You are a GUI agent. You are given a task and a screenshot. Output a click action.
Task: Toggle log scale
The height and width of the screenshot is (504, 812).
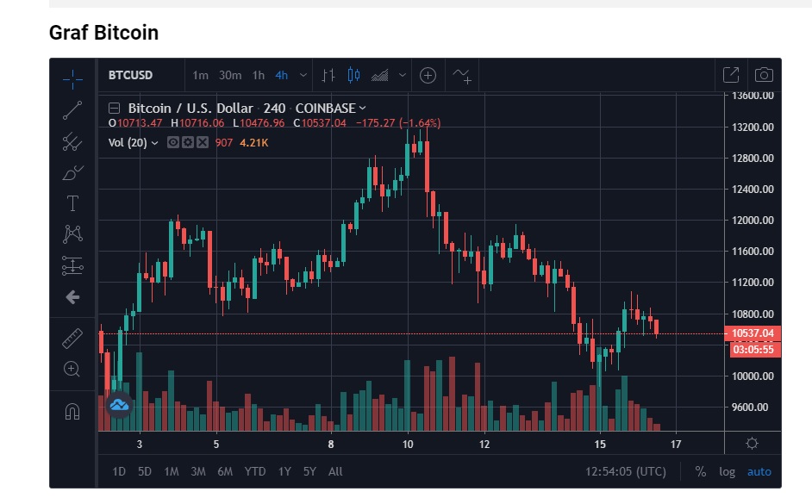pyautogui.click(x=727, y=471)
